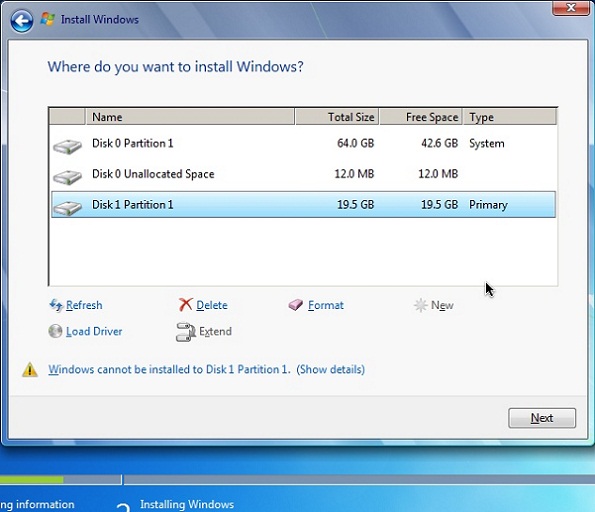Click the red X Delete icon
This screenshot has width=595, height=512.
(186, 304)
